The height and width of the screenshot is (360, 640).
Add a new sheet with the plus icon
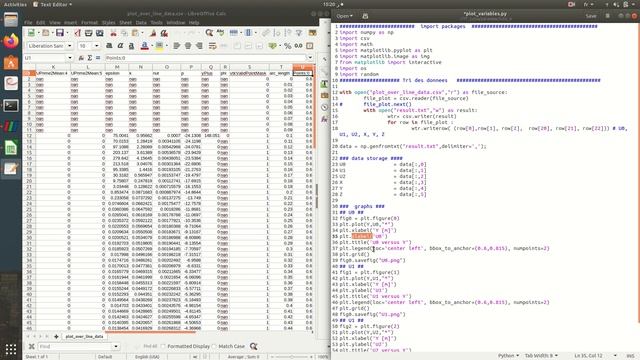pos(56,336)
